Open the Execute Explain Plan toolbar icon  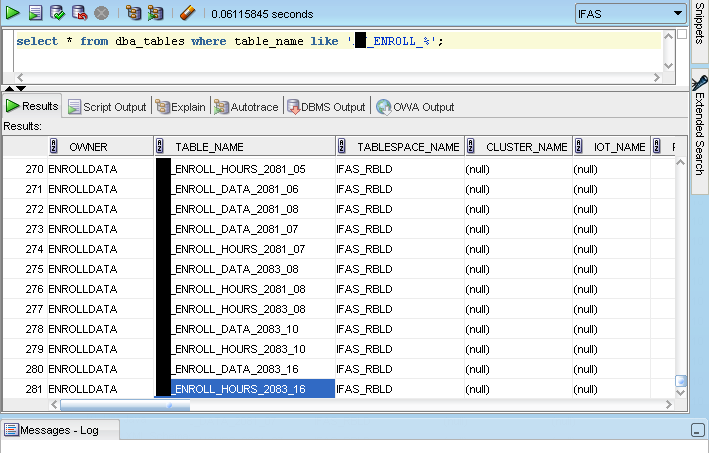(133, 13)
